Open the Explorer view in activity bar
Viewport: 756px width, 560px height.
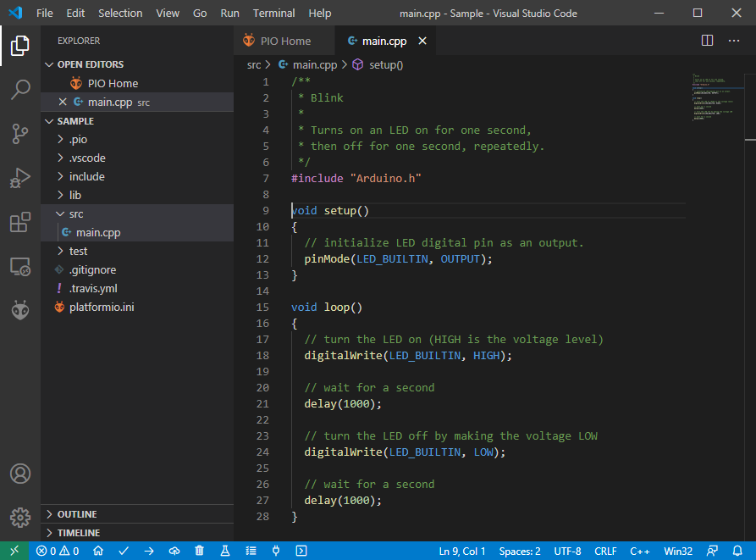point(19,46)
